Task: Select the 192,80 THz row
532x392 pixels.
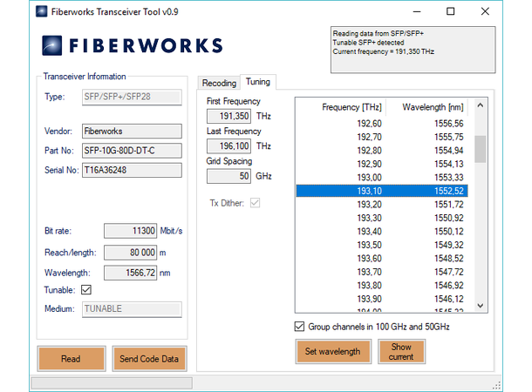Action: [382, 151]
